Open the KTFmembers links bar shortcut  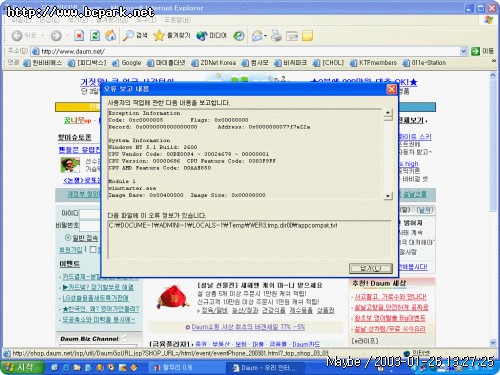coord(373,63)
